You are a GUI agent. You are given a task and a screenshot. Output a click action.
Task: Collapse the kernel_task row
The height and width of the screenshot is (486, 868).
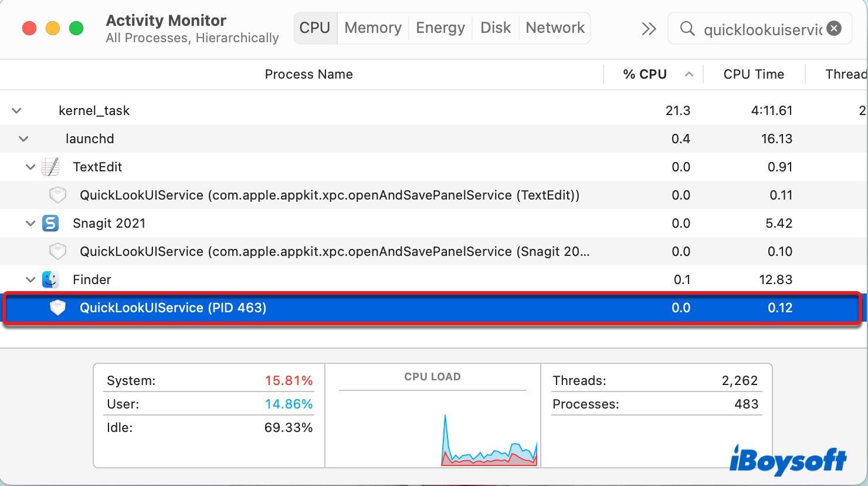tap(17, 110)
